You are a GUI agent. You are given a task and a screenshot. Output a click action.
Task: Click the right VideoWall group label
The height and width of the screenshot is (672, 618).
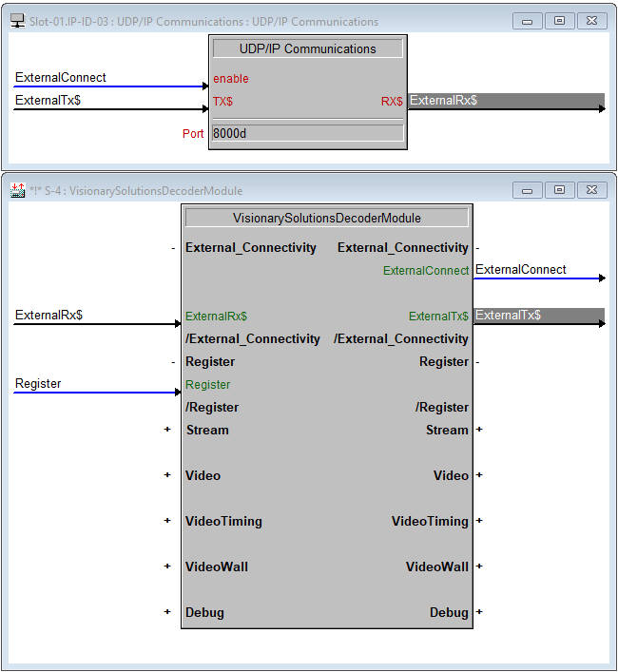pyautogui.click(x=437, y=566)
